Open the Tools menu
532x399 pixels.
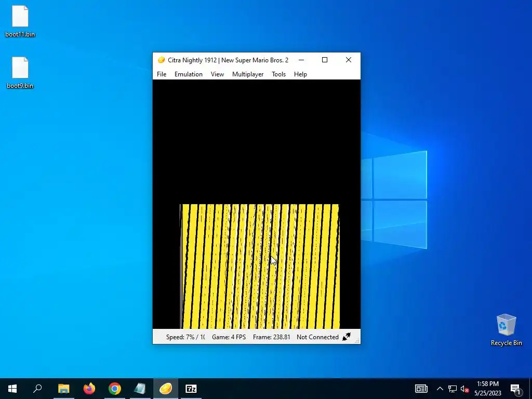pyautogui.click(x=278, y=74)
